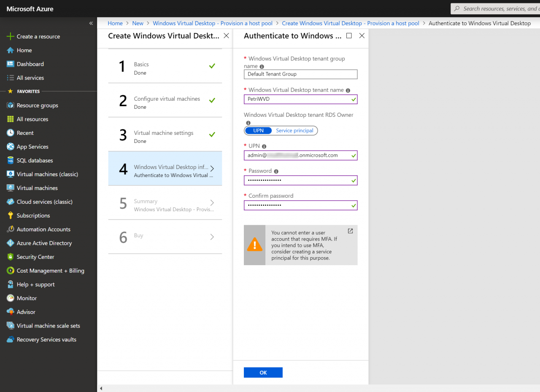Click the tenant name field PetriWVD
This screenshot has width=540, height=392.
300,99
